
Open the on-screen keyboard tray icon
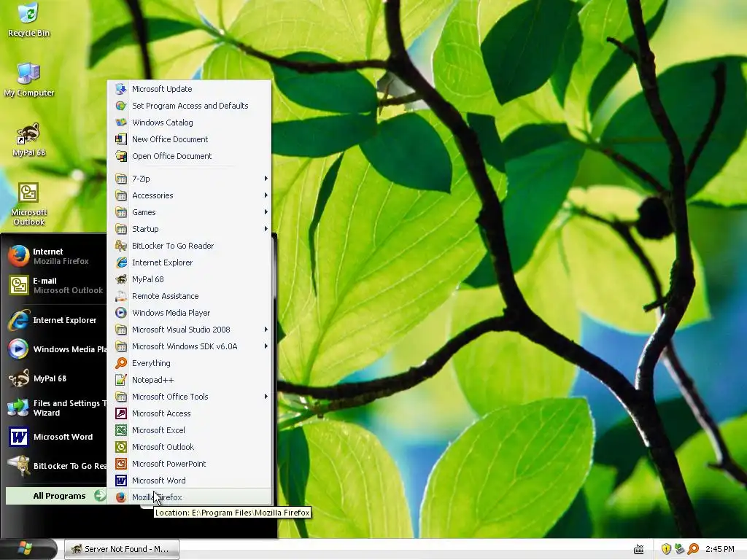click(639, 550)
